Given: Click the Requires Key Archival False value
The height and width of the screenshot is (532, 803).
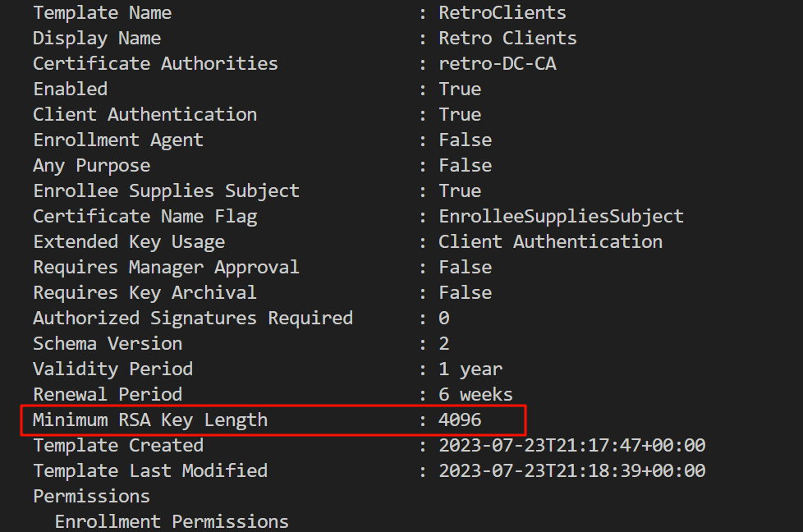Looking at the screenshot, I should (465, 293).
